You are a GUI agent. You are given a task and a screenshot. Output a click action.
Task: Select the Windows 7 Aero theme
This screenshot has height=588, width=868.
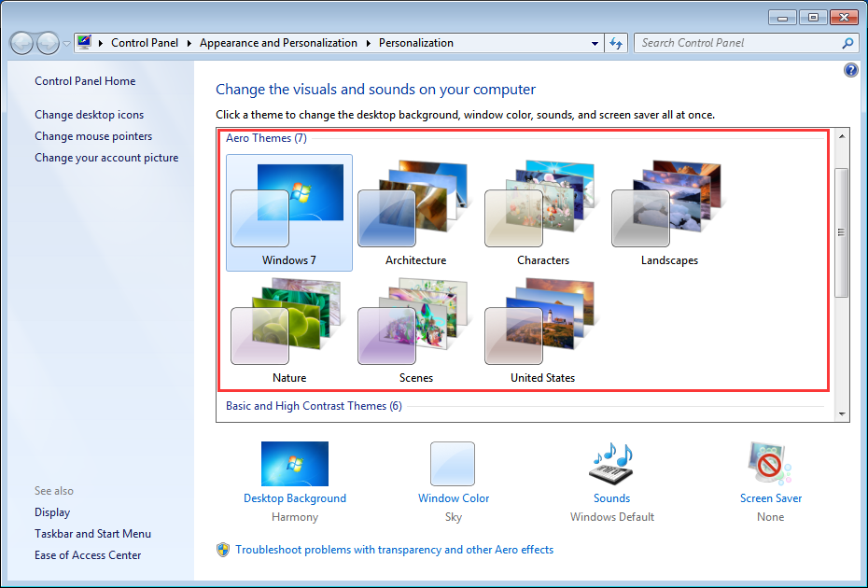(x=288, y=213)
